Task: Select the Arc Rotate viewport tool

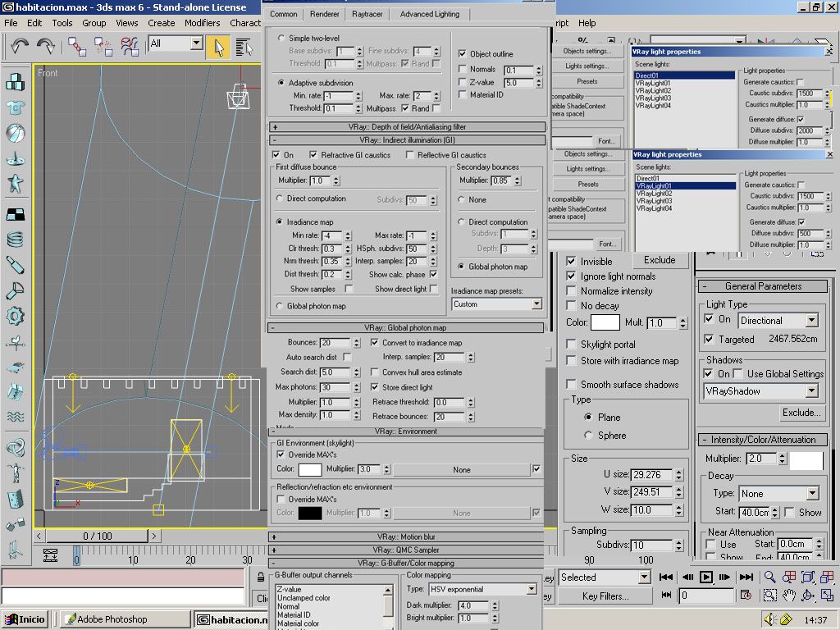Action: 808,596
